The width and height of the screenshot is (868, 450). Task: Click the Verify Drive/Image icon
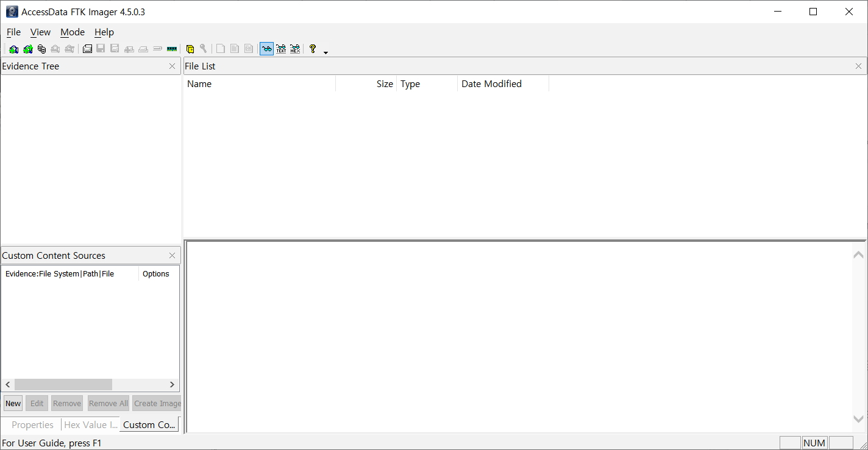(x=157, y=49)
